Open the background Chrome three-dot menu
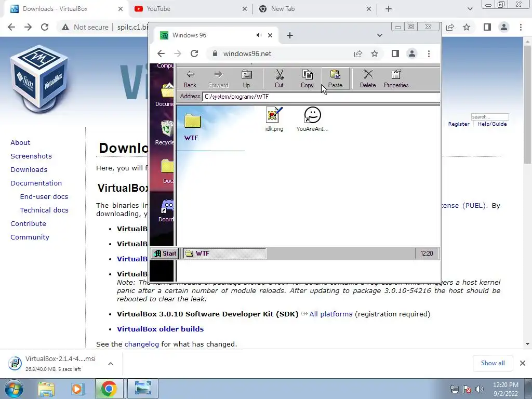This screenshot has width=532, height=399. [x=521, y=27]
